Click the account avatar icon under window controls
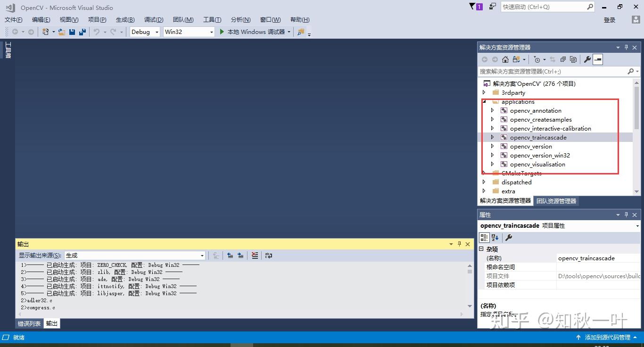 [x=636, y=20]
